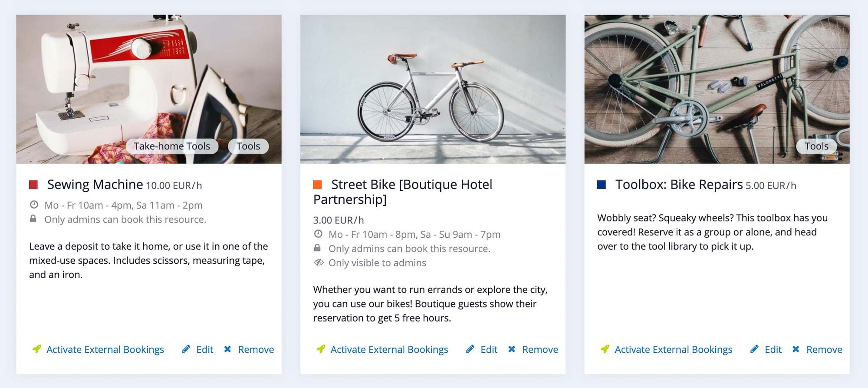Click 'Remove' on the Toolbox card

824,349
